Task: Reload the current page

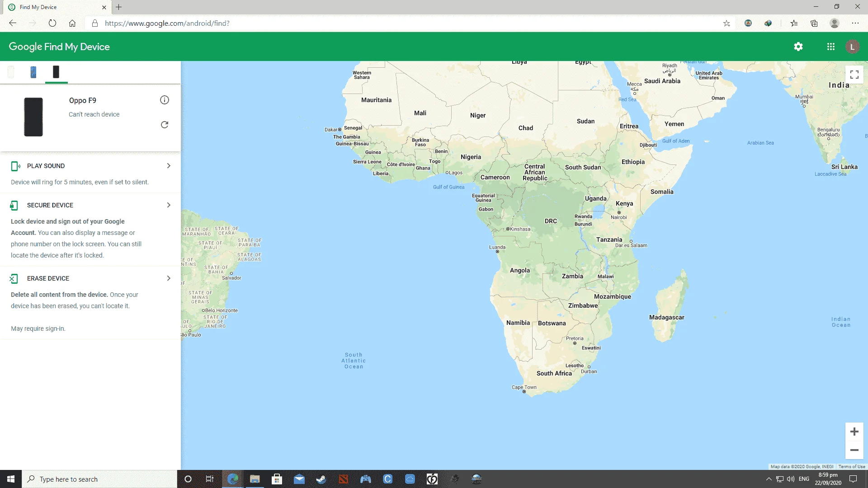Action: [x=52, y=23]
